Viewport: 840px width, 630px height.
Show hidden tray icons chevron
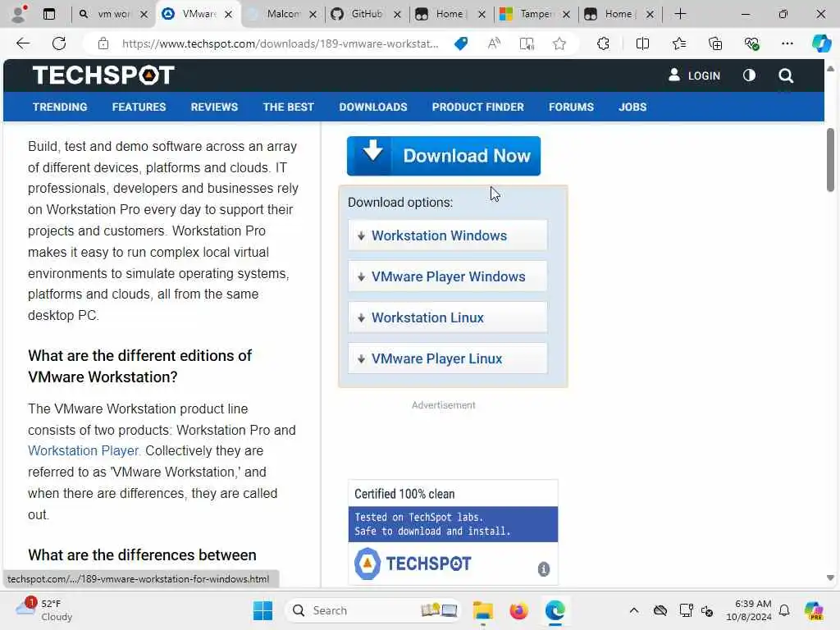pos(634,610)
